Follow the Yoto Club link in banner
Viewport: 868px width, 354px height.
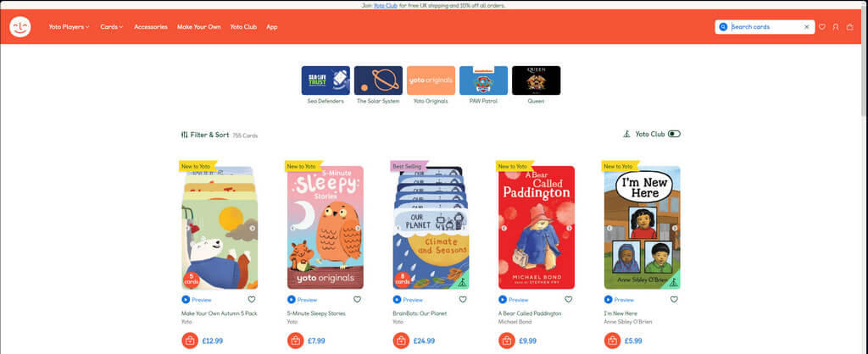pos(386,5)
